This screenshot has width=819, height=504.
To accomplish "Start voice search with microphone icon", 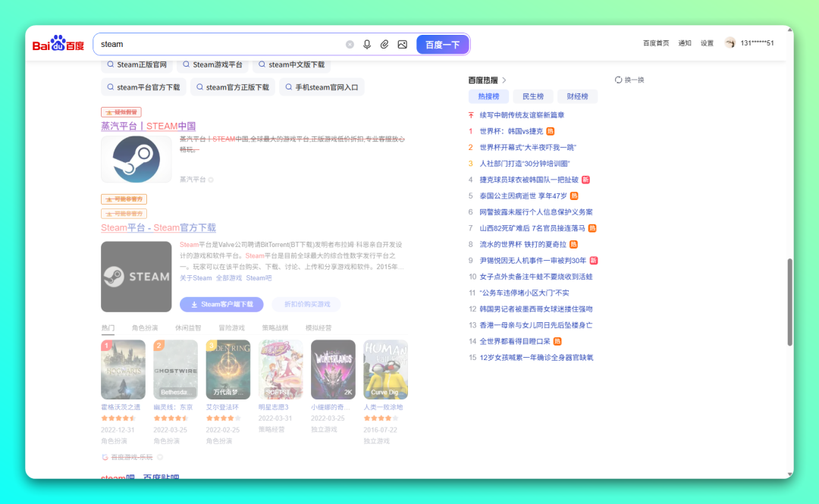I will click(x=367, y=45).
